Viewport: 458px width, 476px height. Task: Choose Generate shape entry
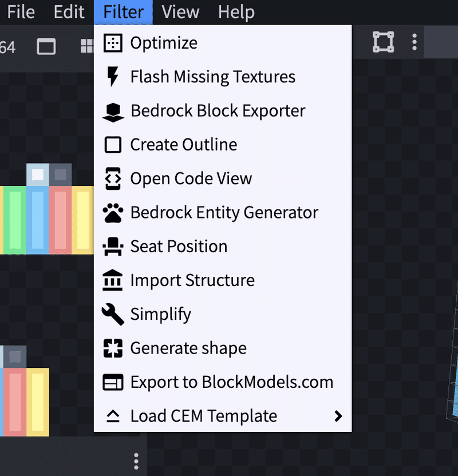(223, 348)
